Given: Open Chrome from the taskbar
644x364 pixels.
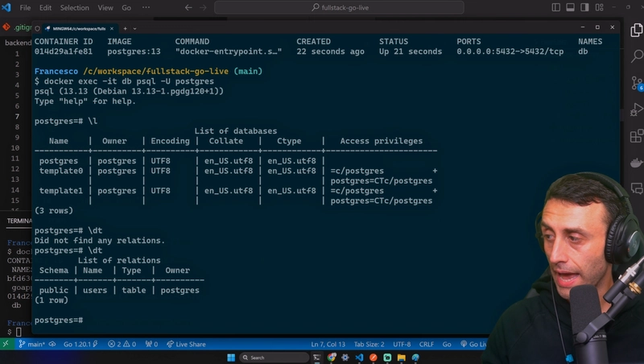Looking at the screenshot, I should (332, 358).
